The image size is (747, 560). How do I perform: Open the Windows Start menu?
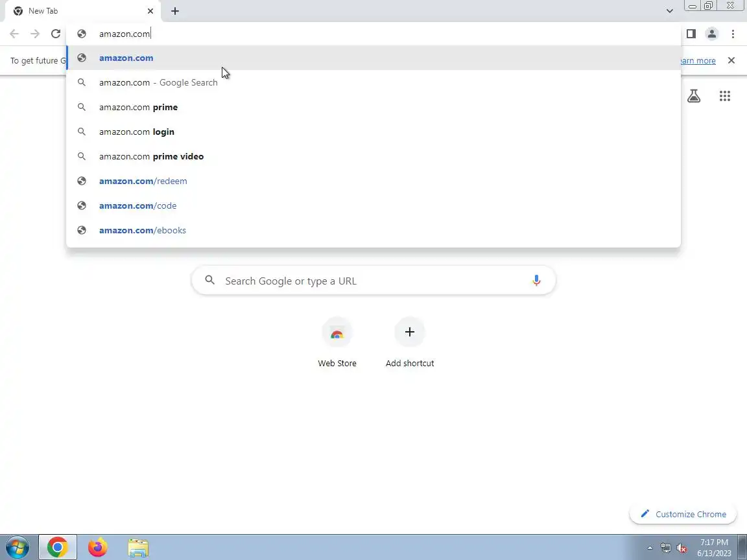point(18,548)
